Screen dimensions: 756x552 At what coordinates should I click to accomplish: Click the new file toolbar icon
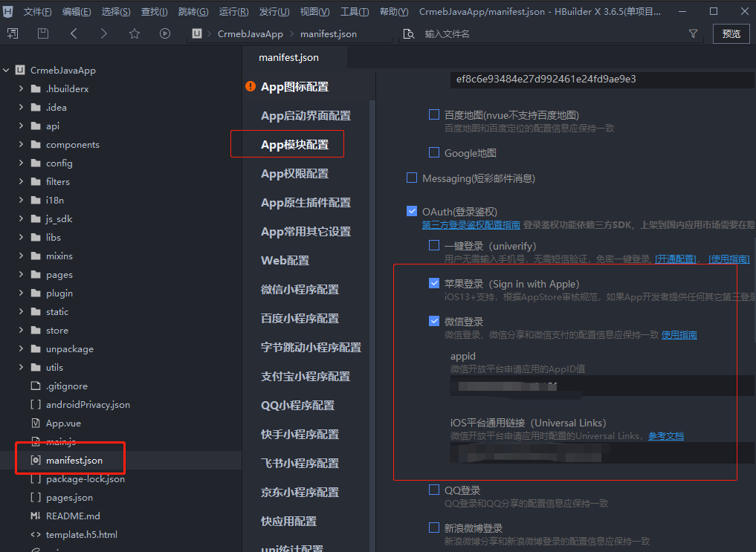tap(13, 33)
